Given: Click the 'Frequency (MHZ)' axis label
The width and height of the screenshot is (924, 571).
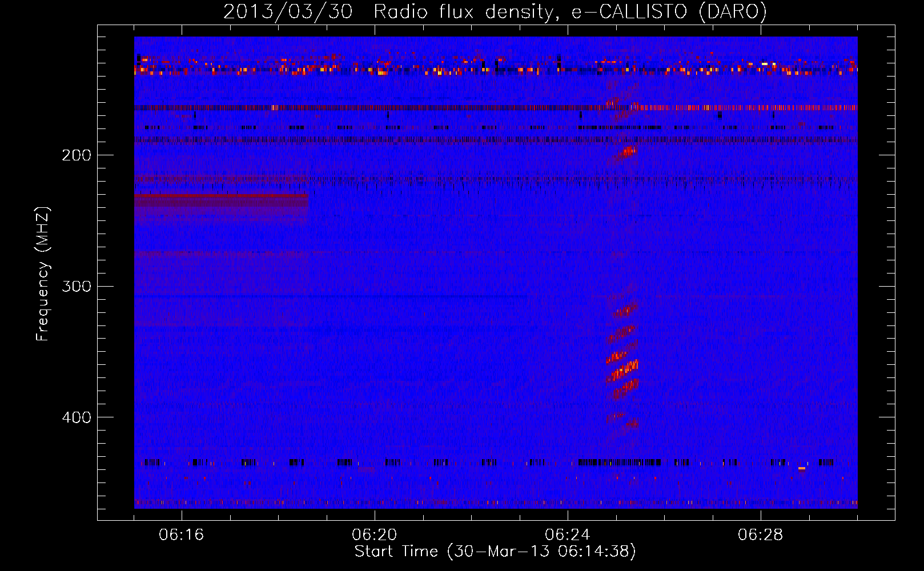Looking at the screenshot, I should pos(43,274).
